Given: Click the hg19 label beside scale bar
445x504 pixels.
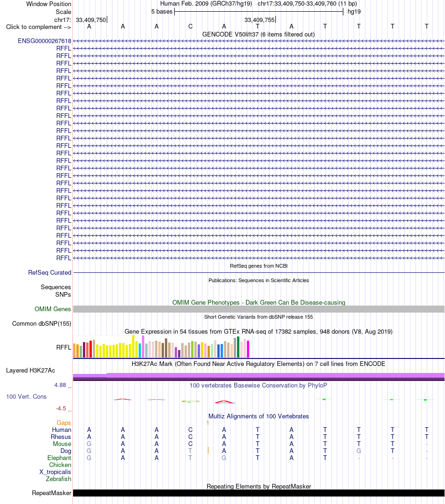Looking at the screenshot, I should tap(354, 12).
